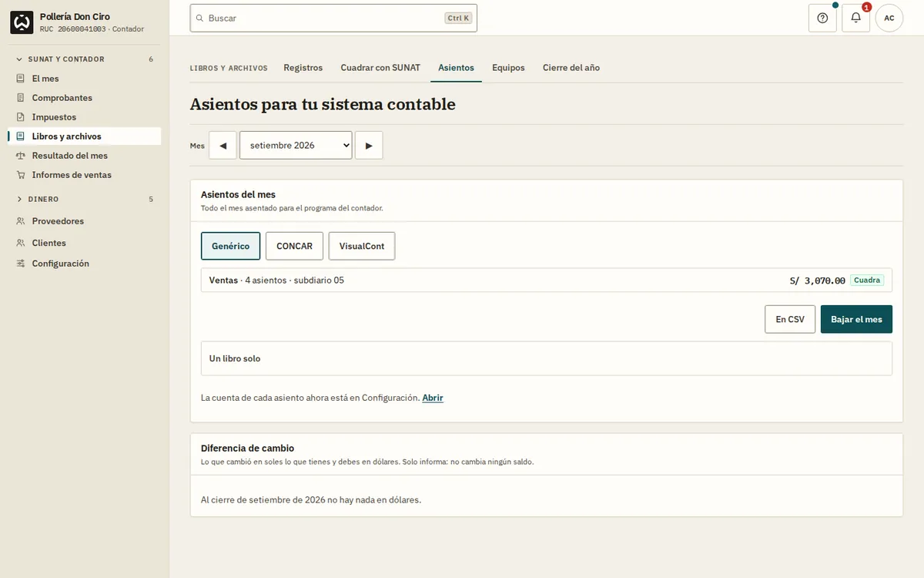
Task: Select the Asientos tab
Action: click(456, 68)
